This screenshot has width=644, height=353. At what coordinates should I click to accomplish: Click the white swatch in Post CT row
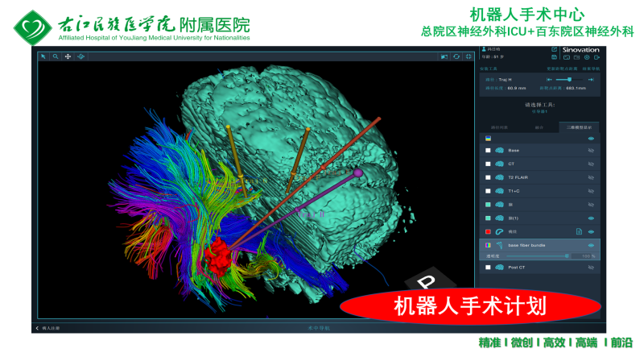pos(488,268)
